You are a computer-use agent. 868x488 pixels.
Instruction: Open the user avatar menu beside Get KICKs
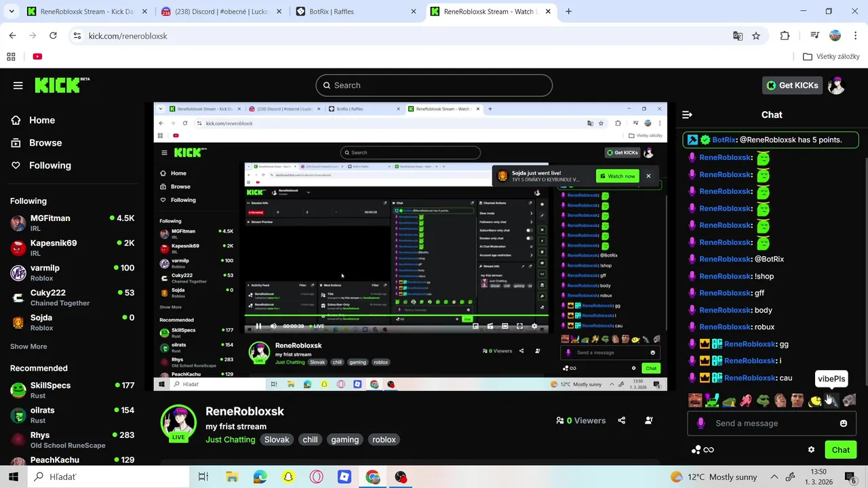[836, 85]
